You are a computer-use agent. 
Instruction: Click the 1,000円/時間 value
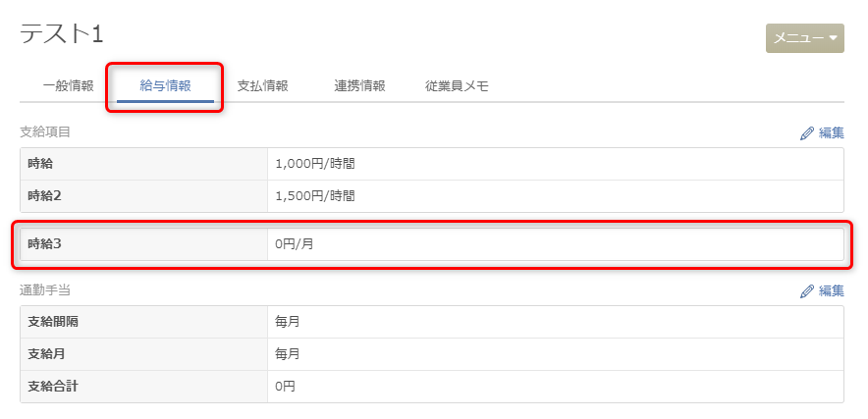[315, 164]
